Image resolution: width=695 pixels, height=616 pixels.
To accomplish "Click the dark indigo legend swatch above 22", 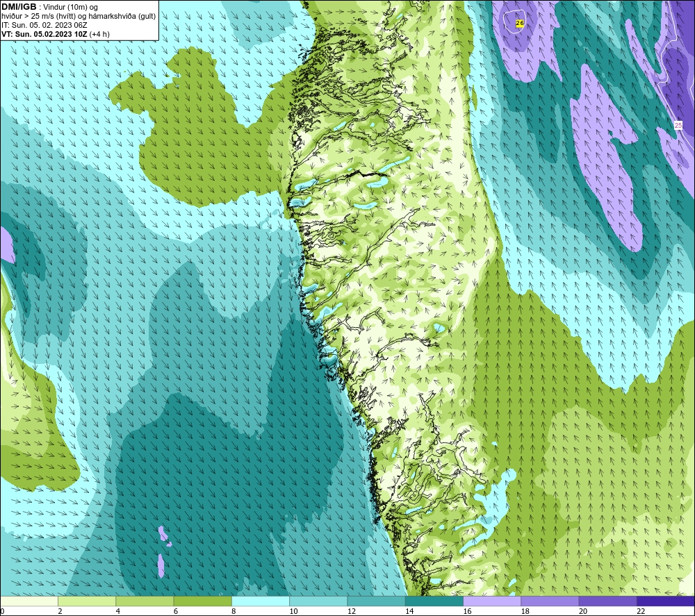I will (x=666, y=601).
